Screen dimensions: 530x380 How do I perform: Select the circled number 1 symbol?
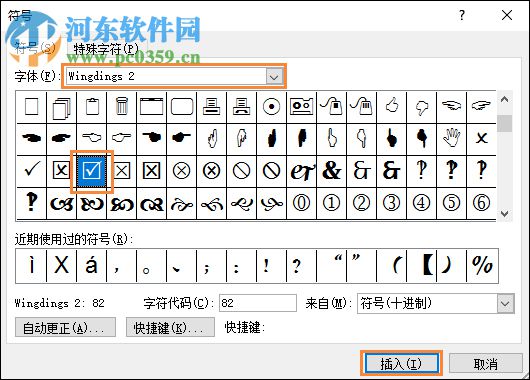click(332, 204)
